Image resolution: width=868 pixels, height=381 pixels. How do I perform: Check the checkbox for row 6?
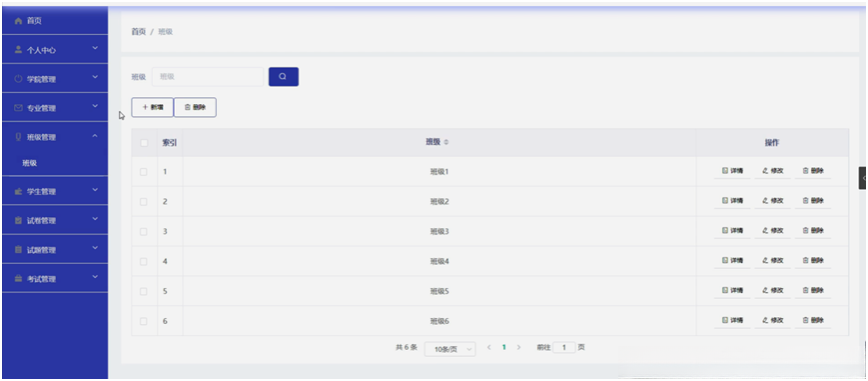[x=144, y=321]
